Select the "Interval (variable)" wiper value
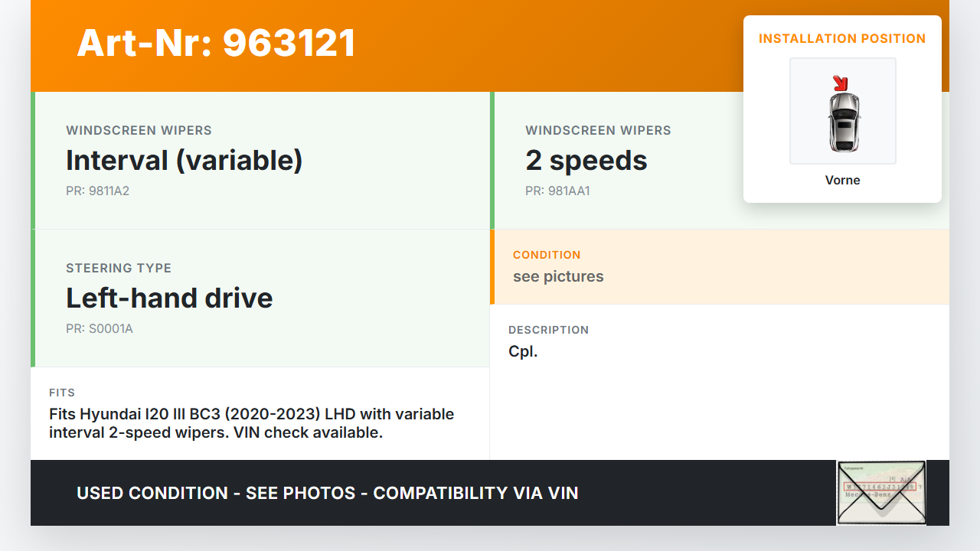Screen dimensions: 980x551 point(185,161)
